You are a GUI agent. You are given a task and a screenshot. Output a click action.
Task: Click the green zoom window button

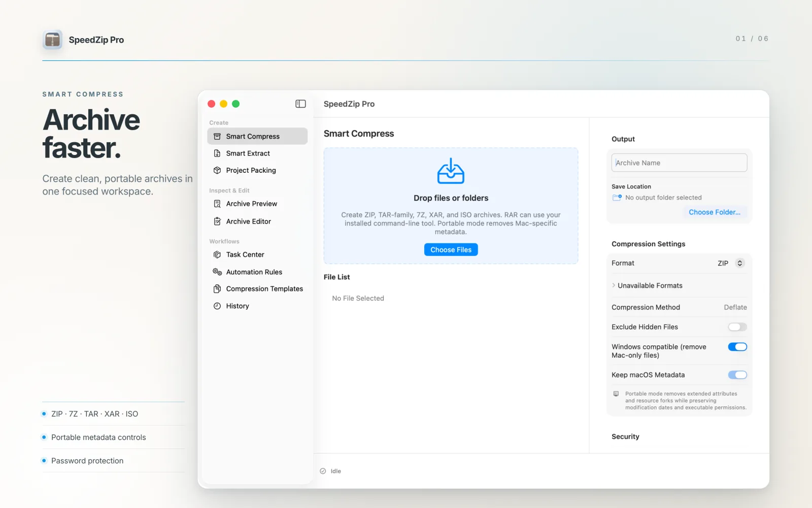pos(236,104)
